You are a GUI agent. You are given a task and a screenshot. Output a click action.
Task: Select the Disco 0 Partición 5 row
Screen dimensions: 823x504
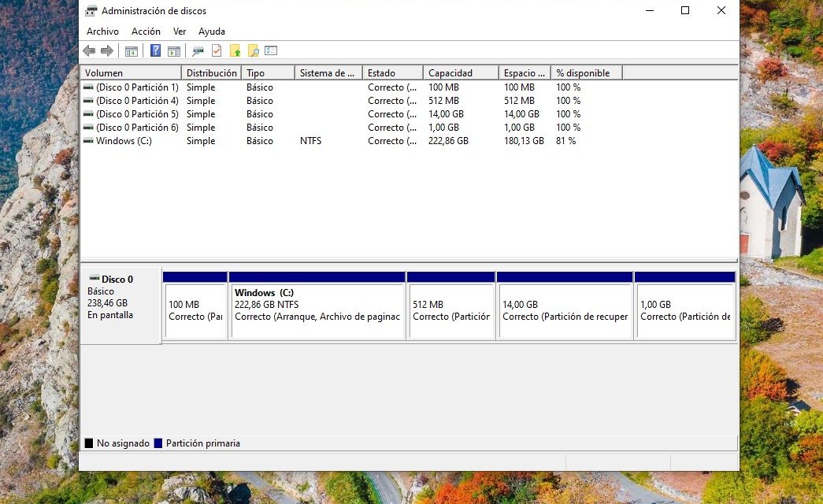click(136, 114)
